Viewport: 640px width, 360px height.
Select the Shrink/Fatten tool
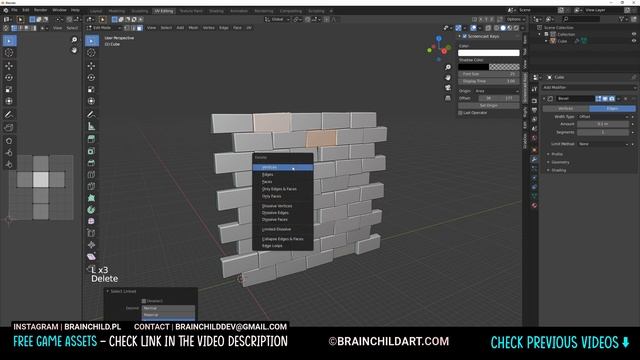(91, 245)
